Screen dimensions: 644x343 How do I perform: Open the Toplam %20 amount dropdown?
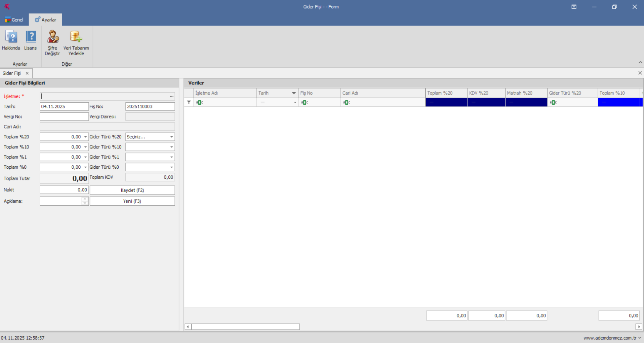85,137
